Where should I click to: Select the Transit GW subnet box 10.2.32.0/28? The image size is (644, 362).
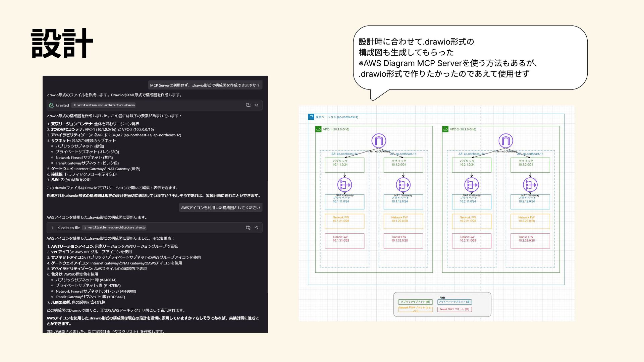(x=530, y=241)
